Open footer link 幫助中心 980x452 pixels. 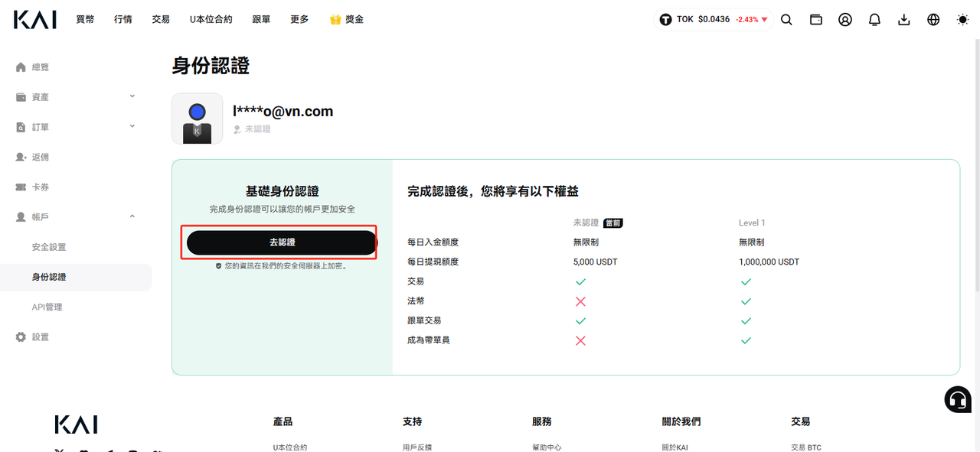(x=547, y=447)
